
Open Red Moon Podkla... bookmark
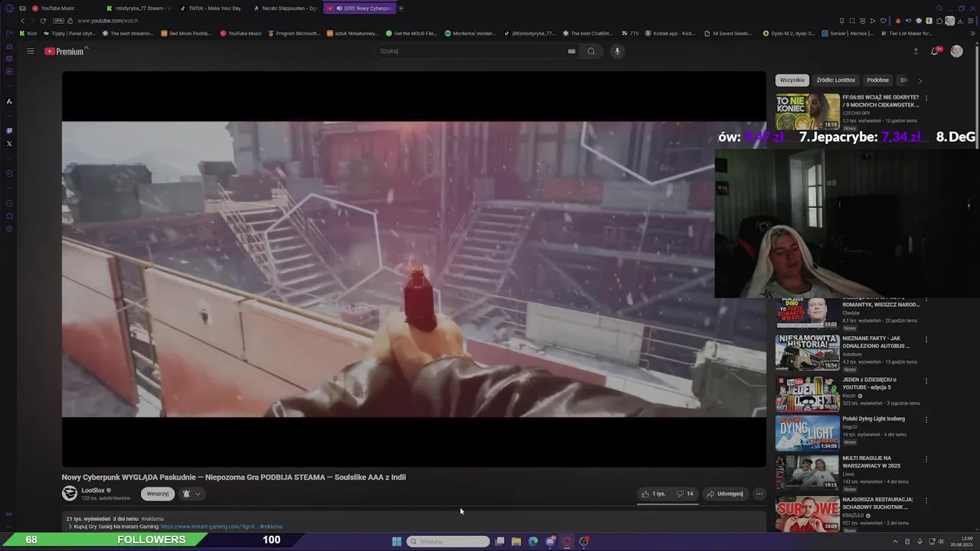tap(186, 34)
